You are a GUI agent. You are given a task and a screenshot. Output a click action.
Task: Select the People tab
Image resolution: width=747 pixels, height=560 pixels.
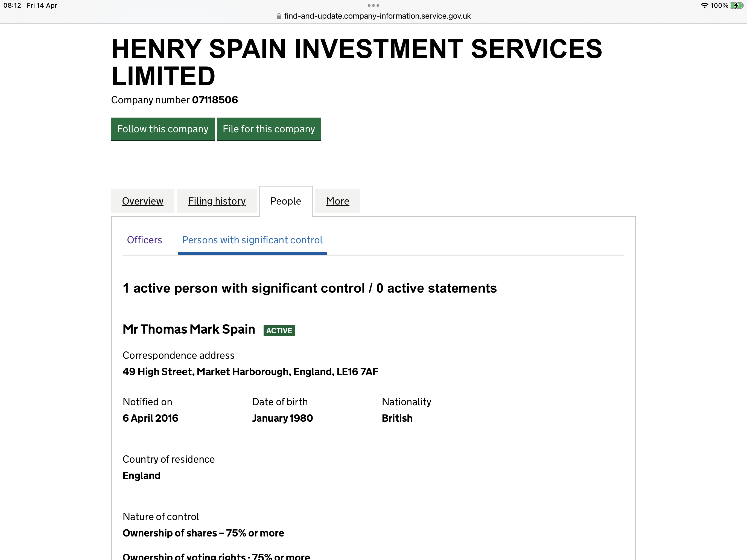(x=286, y=201)
